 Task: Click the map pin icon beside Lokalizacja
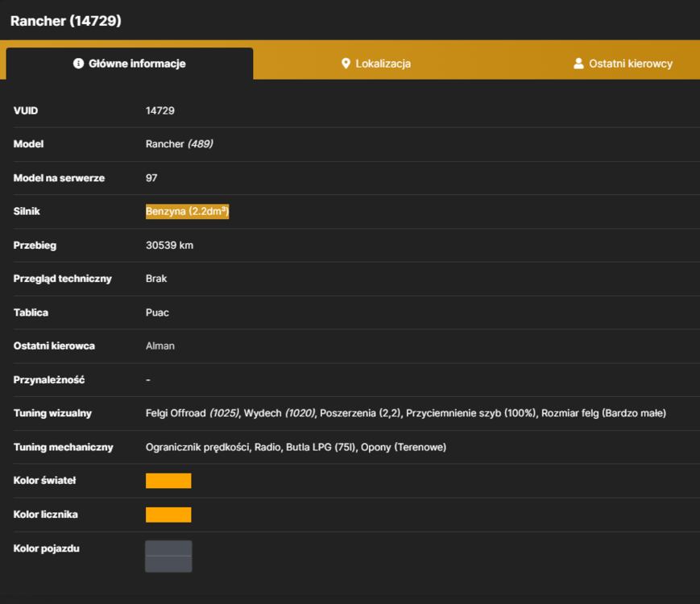346,64
